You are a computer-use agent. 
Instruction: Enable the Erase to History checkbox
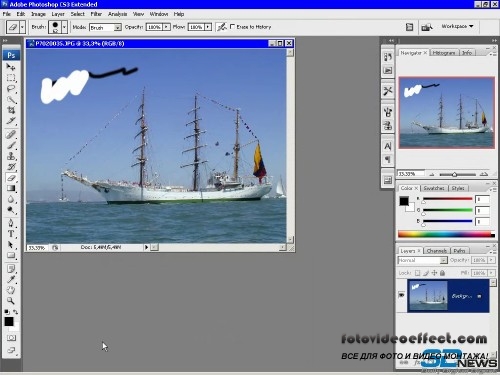pos(232,26)
